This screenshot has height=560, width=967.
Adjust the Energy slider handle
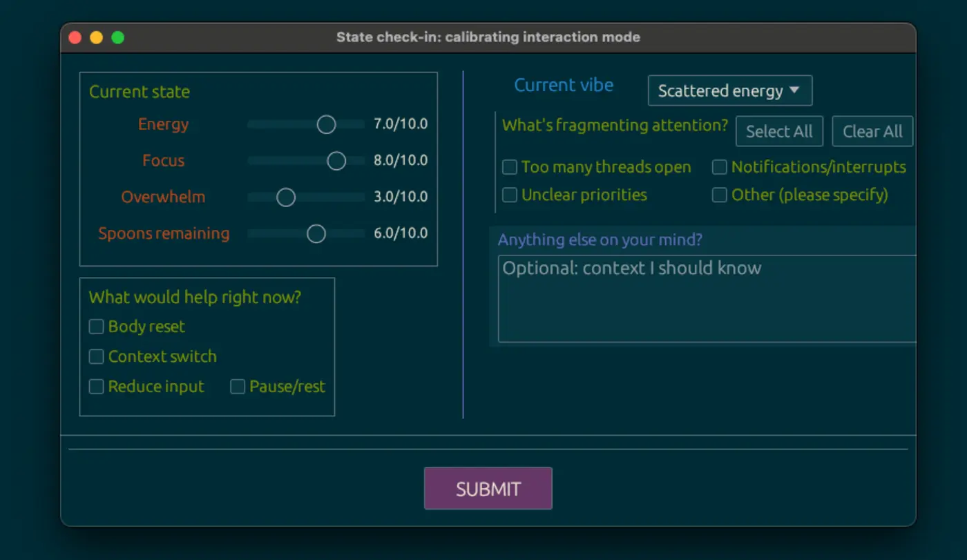point(326,124)
